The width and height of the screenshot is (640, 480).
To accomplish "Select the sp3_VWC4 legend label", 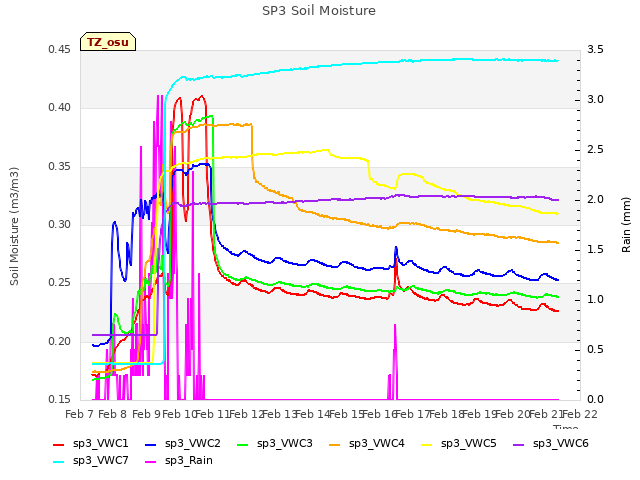I will coord(377,444).
